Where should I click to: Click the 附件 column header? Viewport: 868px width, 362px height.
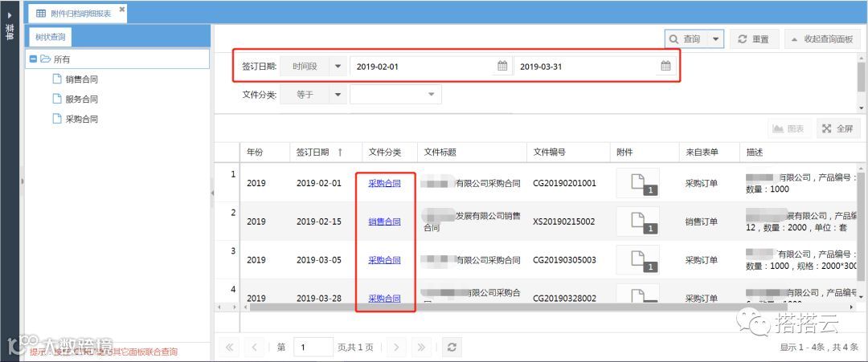pyautogui.click(x=645, y=153)
